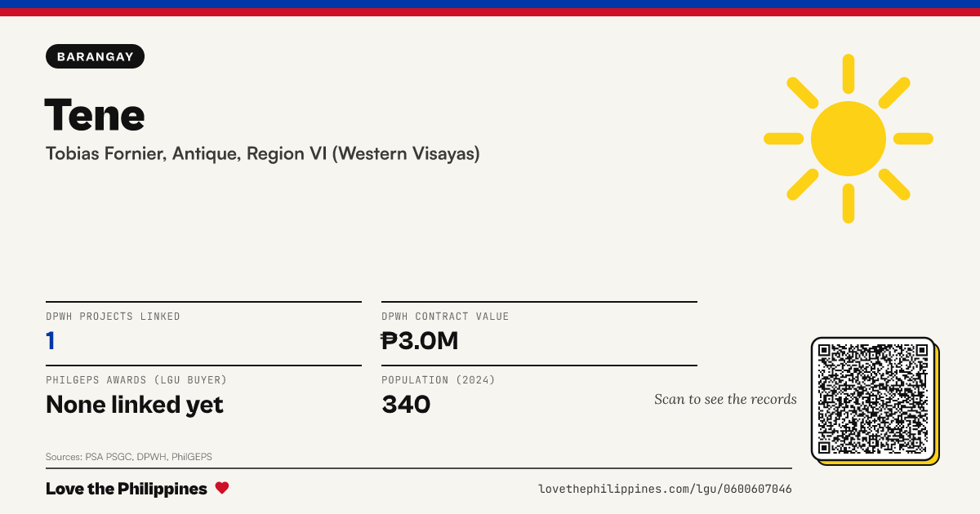This screenshot has height=514, width=980.
Task: Click the Scan to see the records caption
Action: [725, 399]
